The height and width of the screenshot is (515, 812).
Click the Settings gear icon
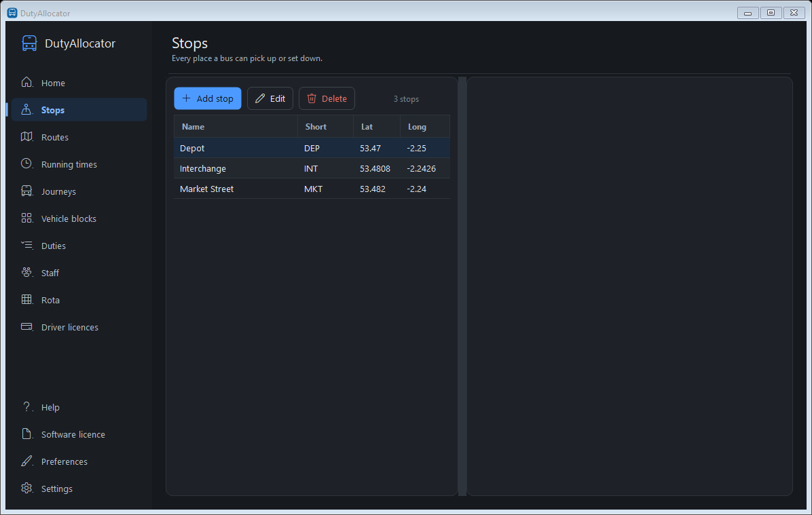pyautogui.click(x=26, y=488)
